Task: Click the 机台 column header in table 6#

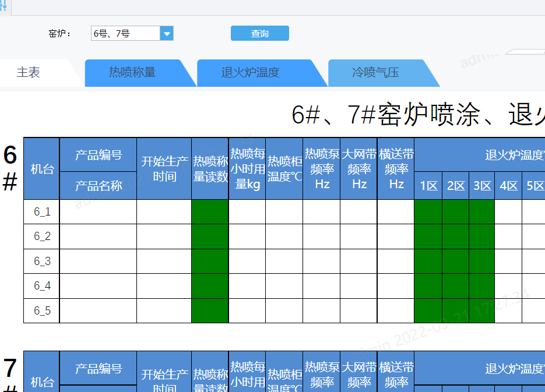Action: (42, 169)
